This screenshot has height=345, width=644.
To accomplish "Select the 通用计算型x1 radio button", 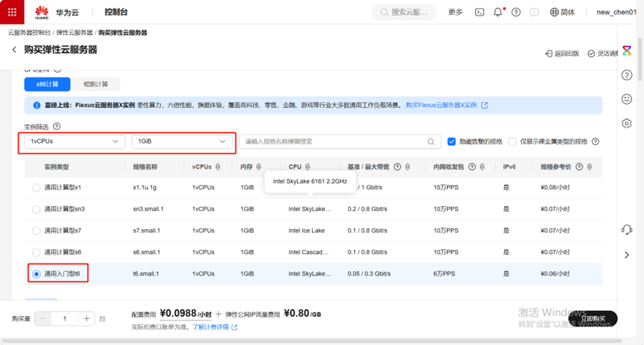I will 36,187.
